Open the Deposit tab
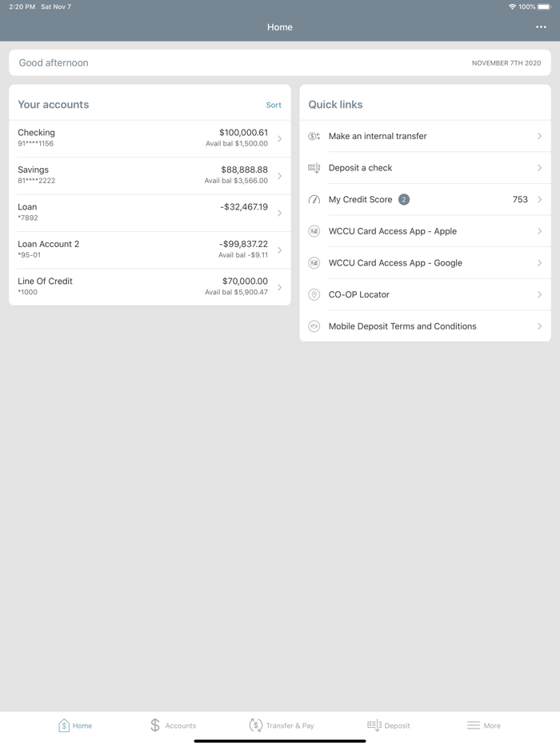560x747 pixels. click(388, 725)
